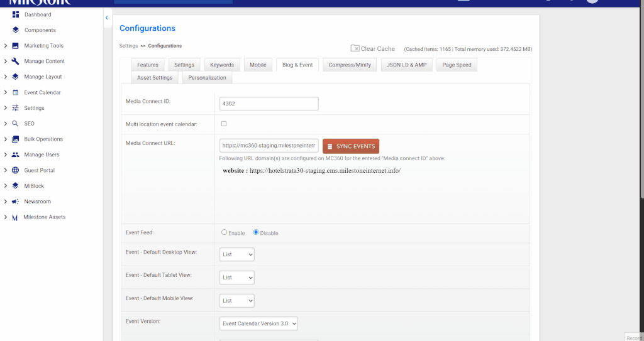Click into the Media Connect ID field
The width and height of the screenshot is (644, 341).
coord(269,104)
